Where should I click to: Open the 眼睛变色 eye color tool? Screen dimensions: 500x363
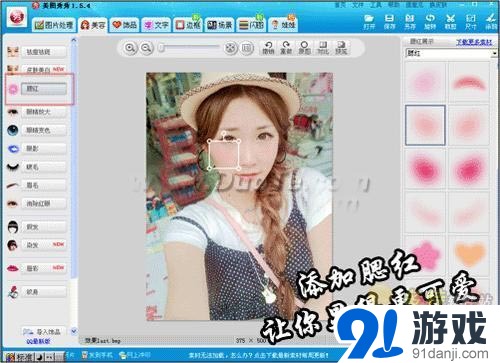44,130
